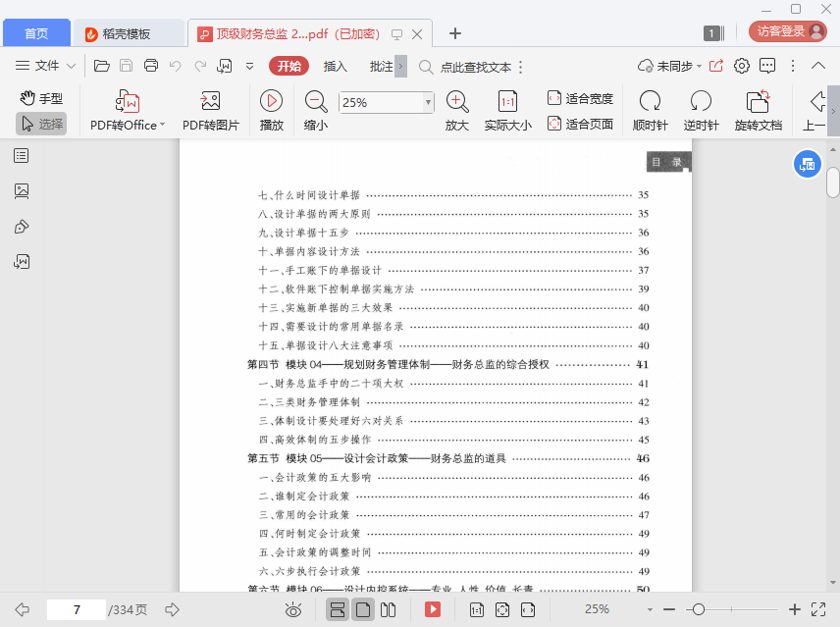Set view to actual size
The height and width of the screenshot is (627, 840).
pos(508,111)
